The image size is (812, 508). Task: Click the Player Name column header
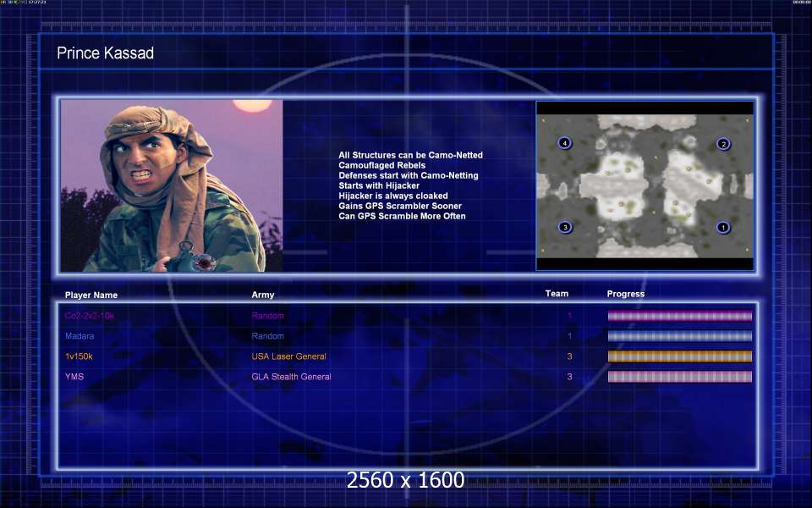[91, 295]
